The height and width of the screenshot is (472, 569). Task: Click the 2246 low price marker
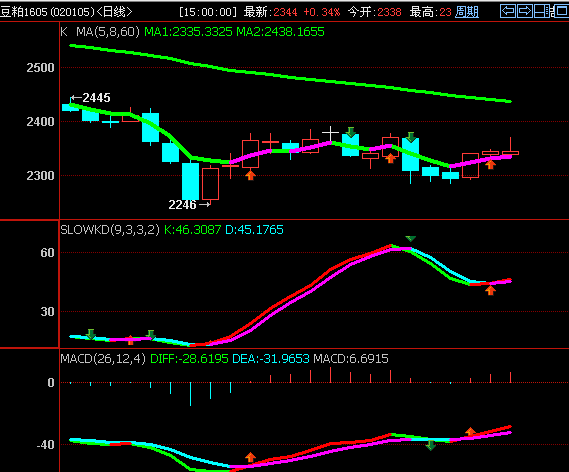[x=189, y=205]
